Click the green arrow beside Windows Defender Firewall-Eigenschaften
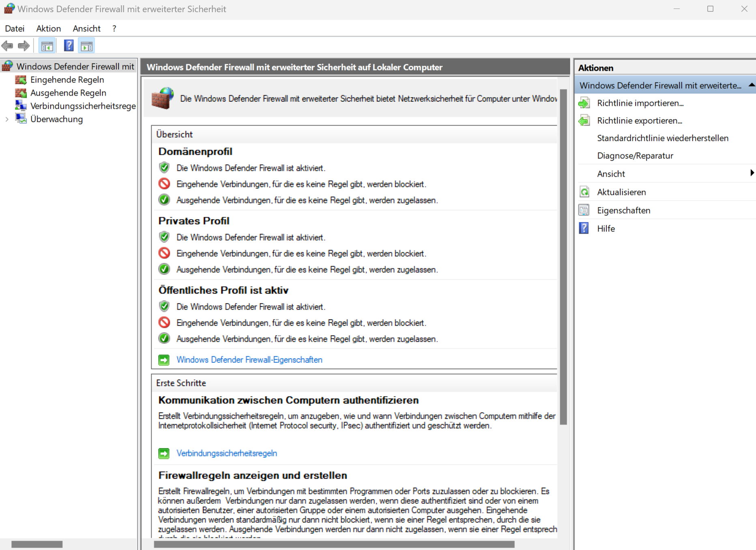 164,360
